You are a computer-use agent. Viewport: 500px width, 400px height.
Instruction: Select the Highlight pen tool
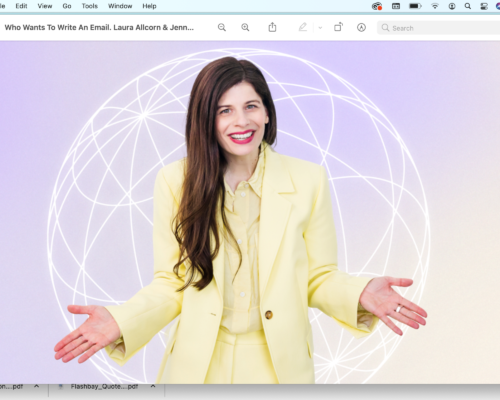303,27
